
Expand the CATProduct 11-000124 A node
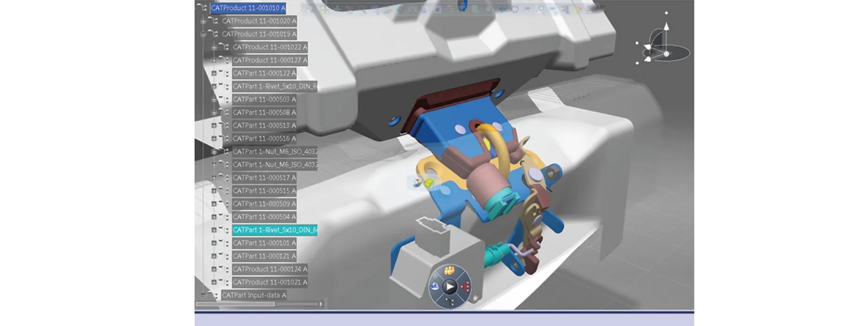tap(214, 269)
